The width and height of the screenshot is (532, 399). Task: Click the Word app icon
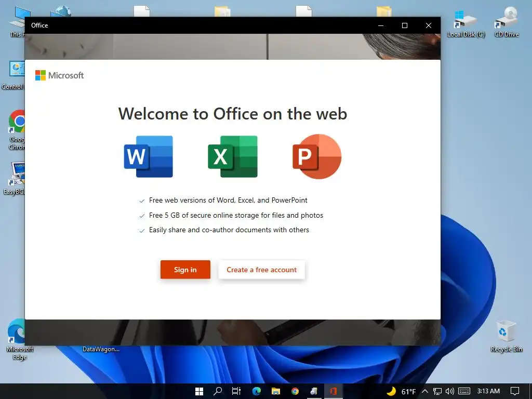point(149,156)
